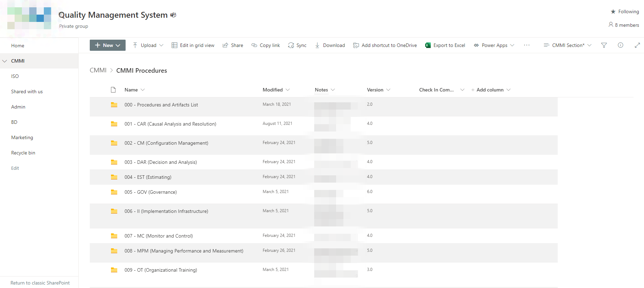Select BD in left navigation
Image resolution: width=644 pixels, height=288 pixels.
pyautogui.click(x=14, y=122)
